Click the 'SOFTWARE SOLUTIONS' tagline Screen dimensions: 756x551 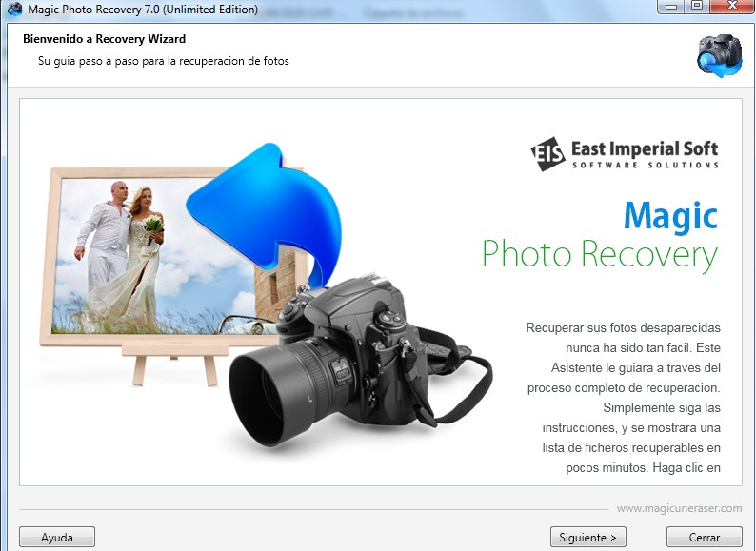646,165
